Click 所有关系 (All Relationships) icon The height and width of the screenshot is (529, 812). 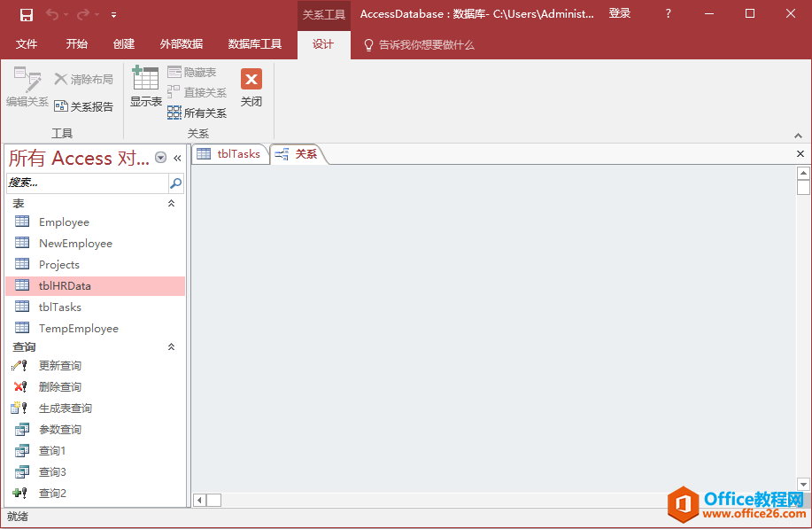pos(174,113)
